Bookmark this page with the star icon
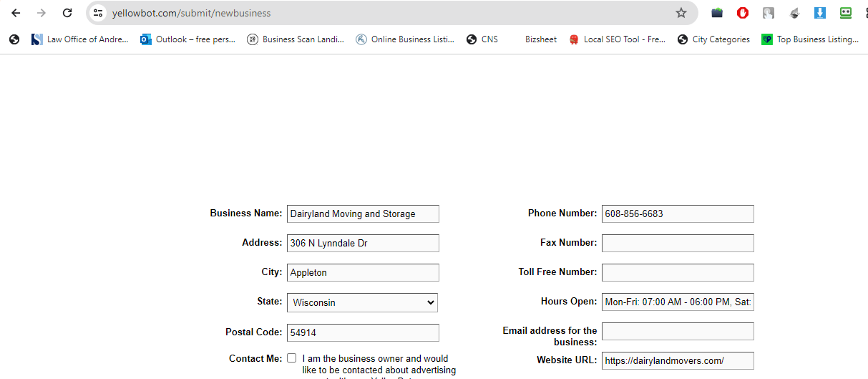This screenshot has width=868, height=379. (681, 13)
